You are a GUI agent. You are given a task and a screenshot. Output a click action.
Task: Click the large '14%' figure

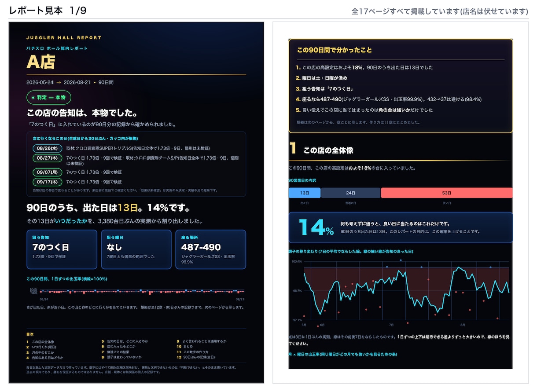coord(316,227)
